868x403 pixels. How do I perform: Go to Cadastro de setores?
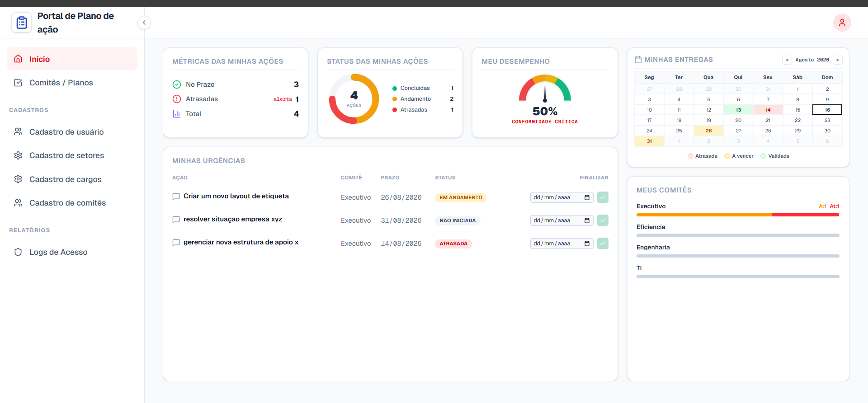72,155
